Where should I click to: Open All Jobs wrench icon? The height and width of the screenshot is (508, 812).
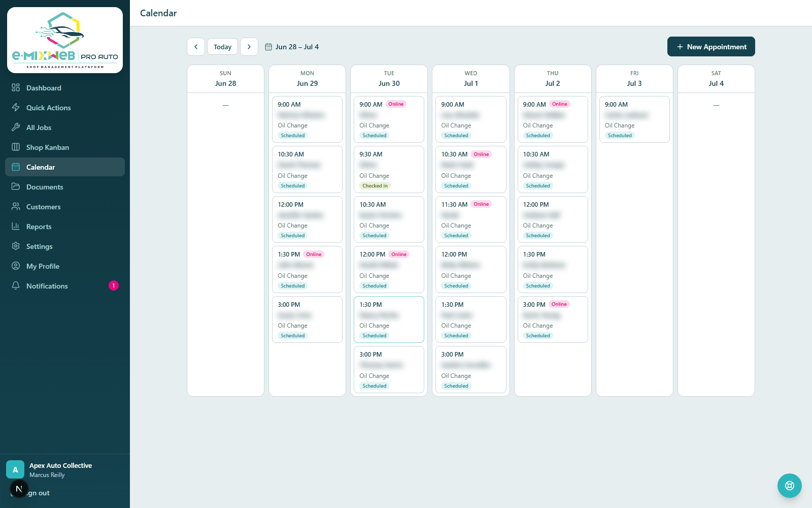point(16,128)
